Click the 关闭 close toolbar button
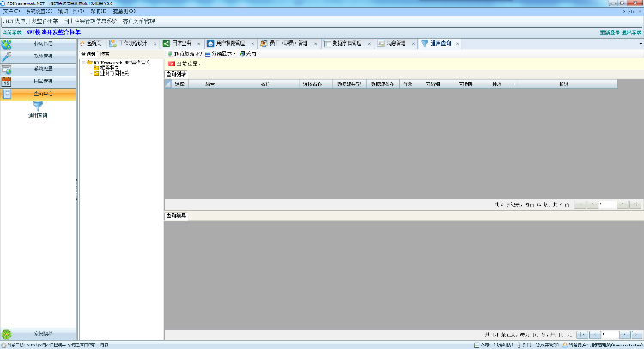 tap(248, 54)
